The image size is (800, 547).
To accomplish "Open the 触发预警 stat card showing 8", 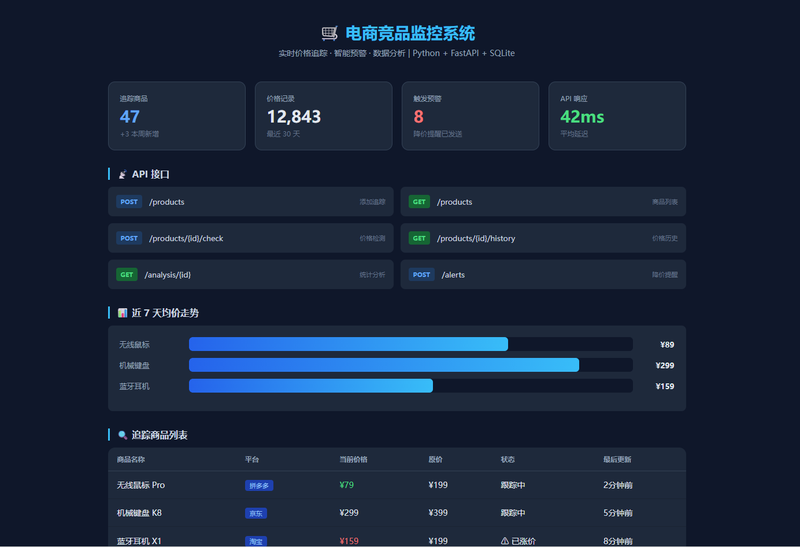I will [x=470, y=116].
